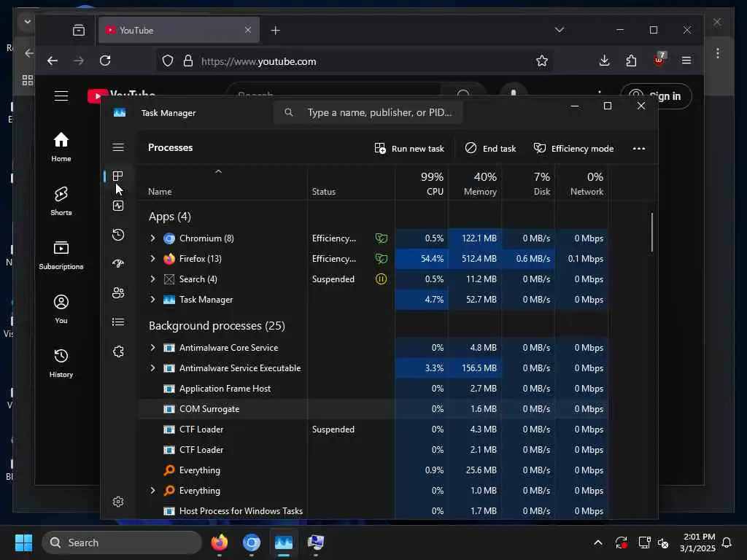Select Host Process for Windows Tasks row
747x560 pixels.
[373, 511]
